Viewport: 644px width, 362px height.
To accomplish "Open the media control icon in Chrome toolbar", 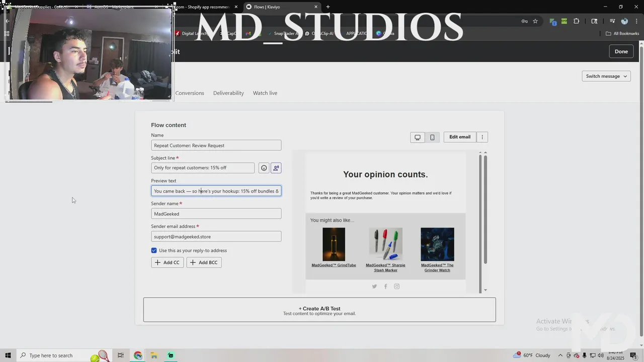I will (x=612, y=21).
